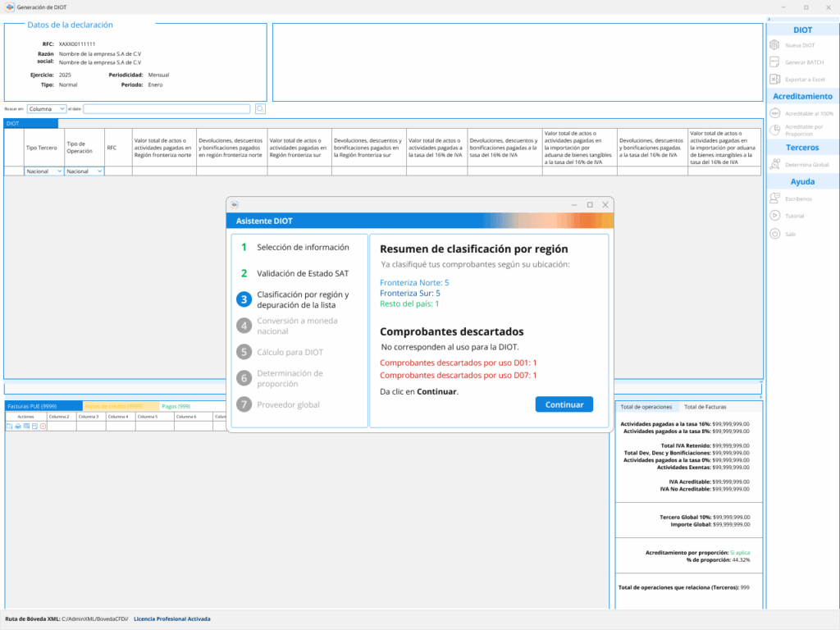
Task: Click the Salir icon
Action: point(774,234)
